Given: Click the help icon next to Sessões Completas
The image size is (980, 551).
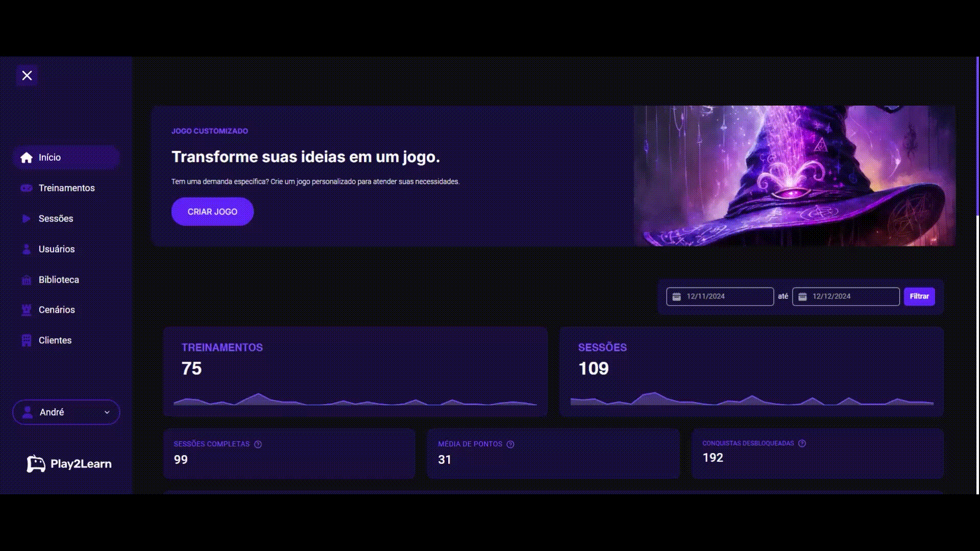Looking at the screenshot, I should tap(258, 444).
